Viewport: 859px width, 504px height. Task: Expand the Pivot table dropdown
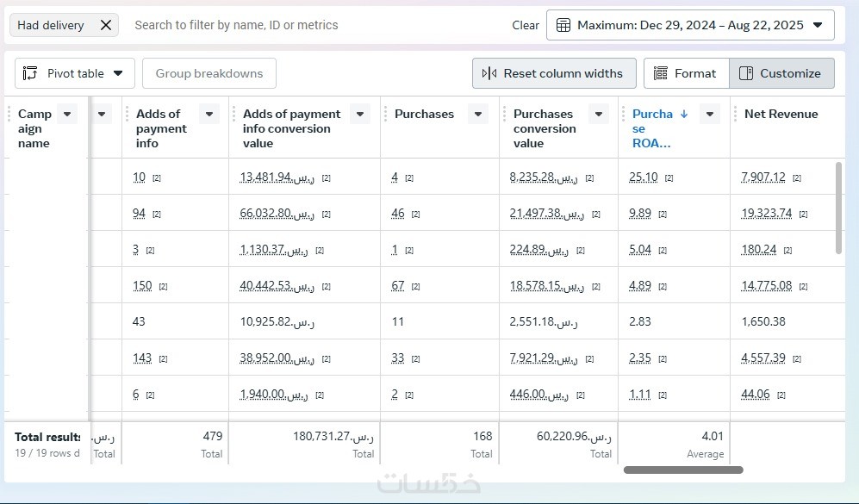click(118, 73)
